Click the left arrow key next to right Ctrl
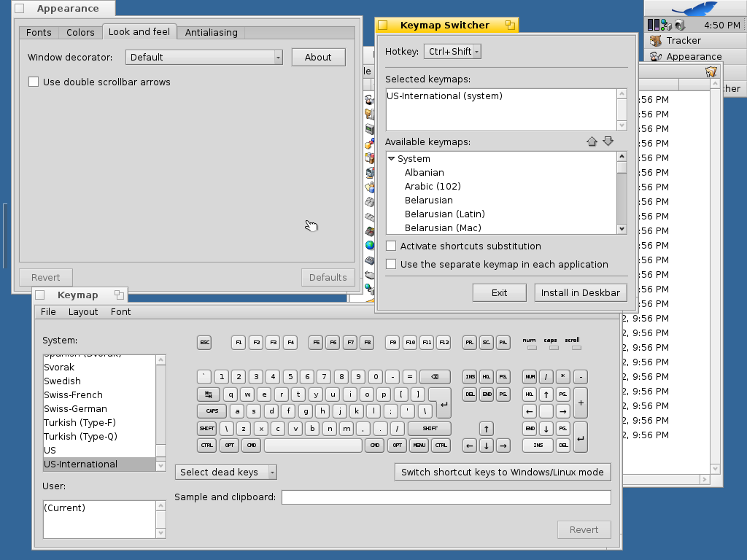Viewport: 747px width, 560px height. pos(469,446)
